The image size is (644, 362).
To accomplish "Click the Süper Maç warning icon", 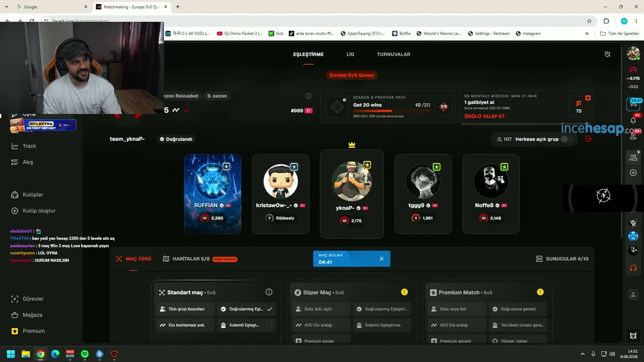I will [x=404, y=292].
